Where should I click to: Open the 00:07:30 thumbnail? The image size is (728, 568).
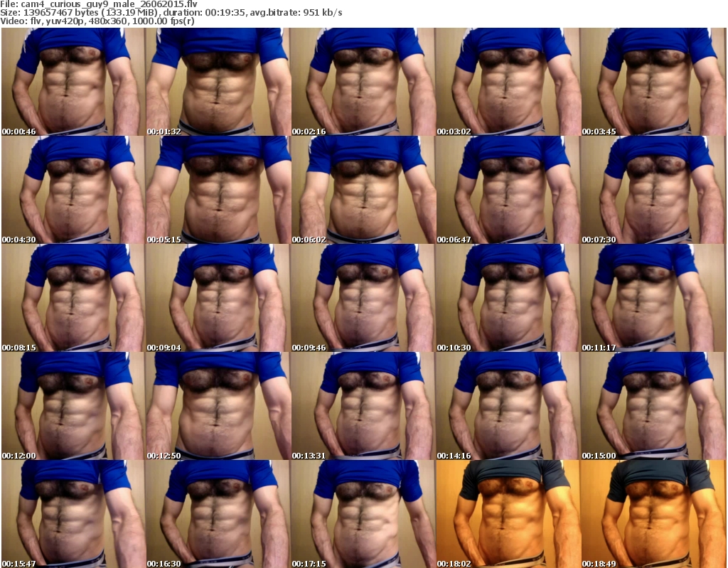653,190
